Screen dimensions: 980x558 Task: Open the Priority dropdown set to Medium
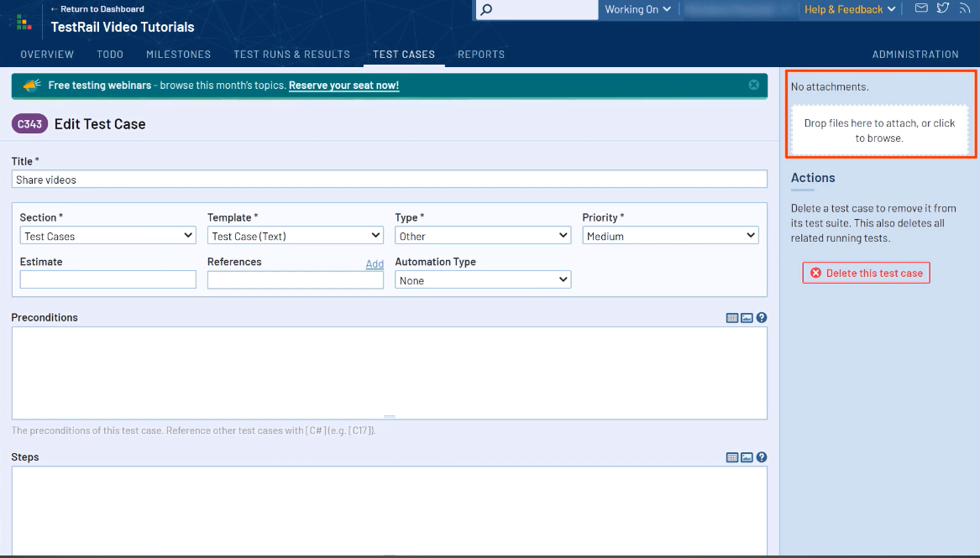pyautogui.click(x=670, y=236)
